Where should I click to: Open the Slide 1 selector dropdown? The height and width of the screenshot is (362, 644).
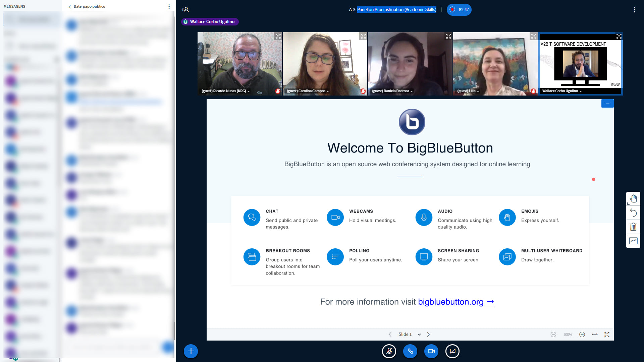(x=410, y=335)
